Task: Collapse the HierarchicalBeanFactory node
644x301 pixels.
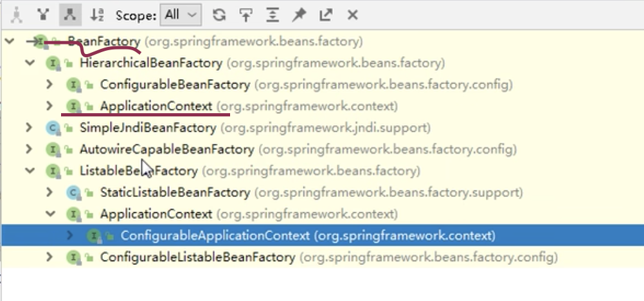Action: click(x=30, y=63)
